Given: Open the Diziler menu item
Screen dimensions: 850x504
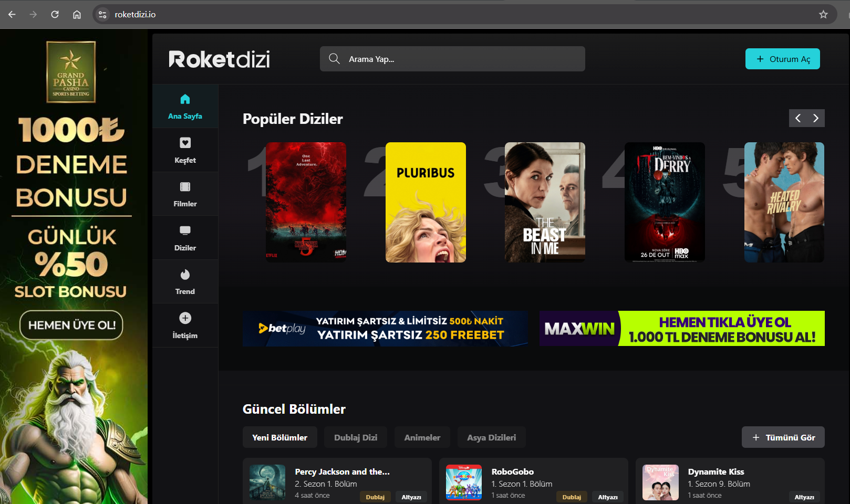Looking at the screenshot, I should [185, 238].
